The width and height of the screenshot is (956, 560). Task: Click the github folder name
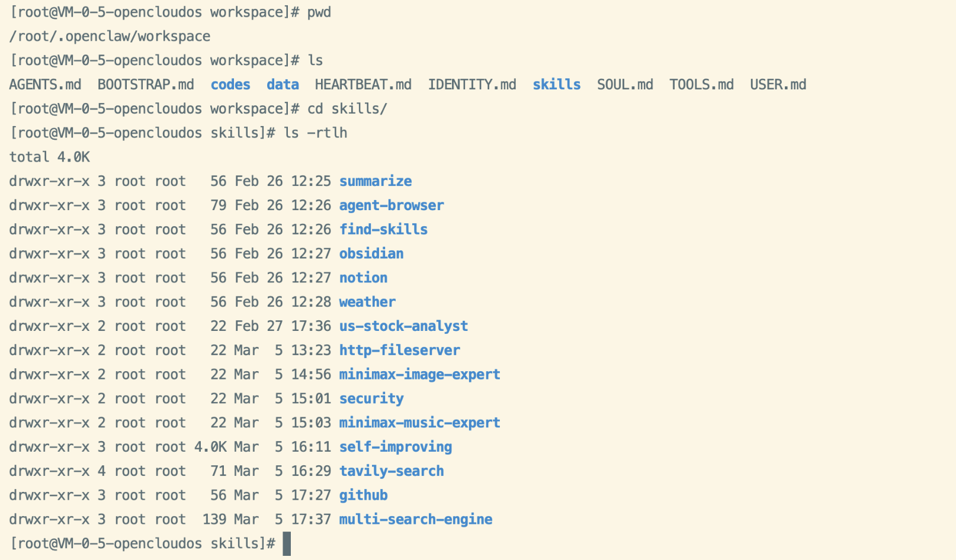[363, 495]
